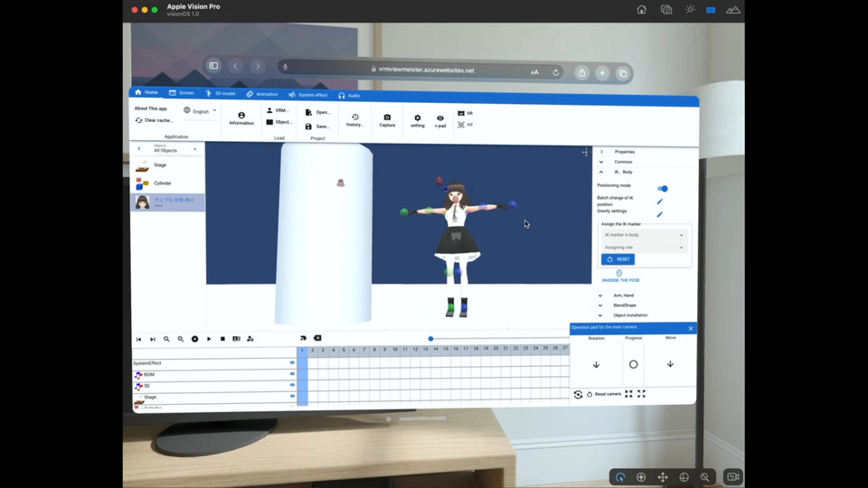The image size is (868, 488).
Task: Select the VRM character object in list
Action: click(x=168, y=202)
